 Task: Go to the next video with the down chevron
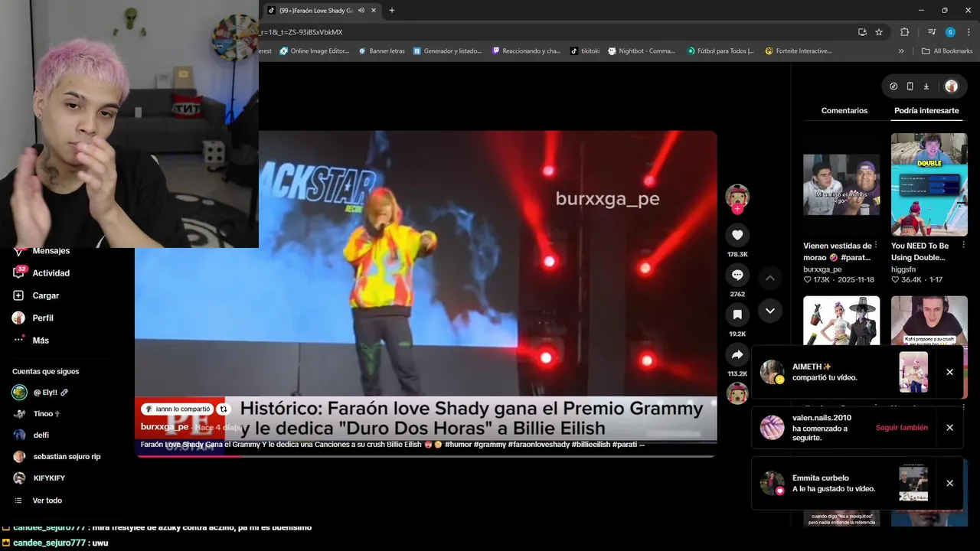pyautogui.click(x=770, y=311)
